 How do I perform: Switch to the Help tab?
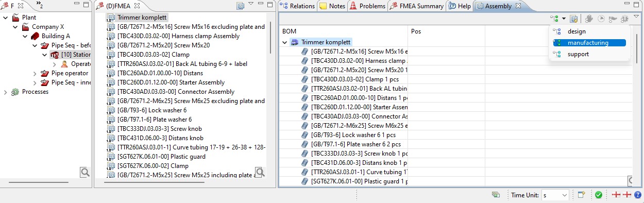tap(460, 6)
